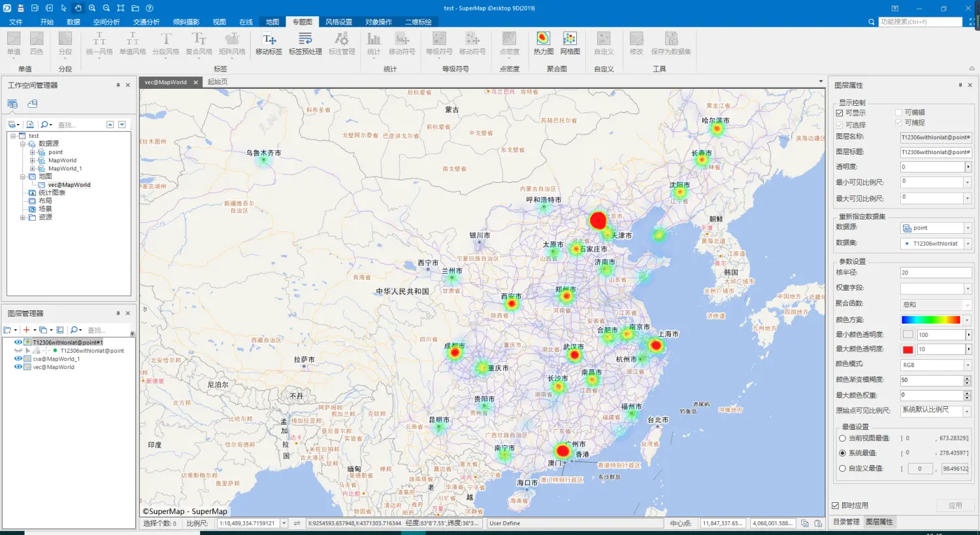The height and width of the screenshot is (535, 980).
Task: Open the help question mark icon
Action: [150, 8]
